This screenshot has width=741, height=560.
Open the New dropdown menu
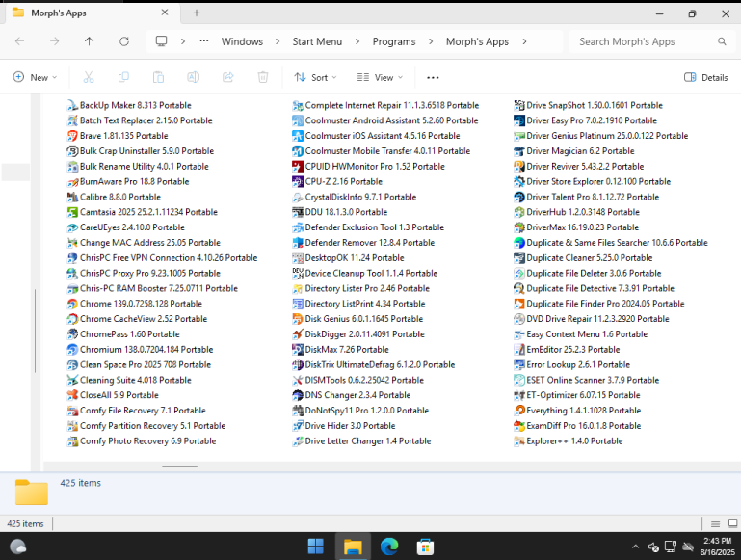coord(36,77)
